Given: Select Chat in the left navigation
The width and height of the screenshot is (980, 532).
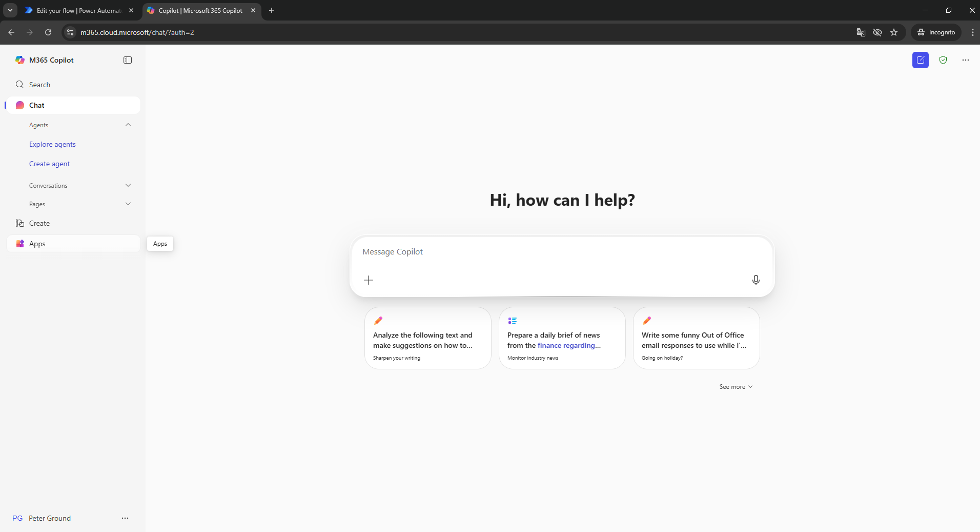Looking at the screenshot, I should click(x=37, y=105).
